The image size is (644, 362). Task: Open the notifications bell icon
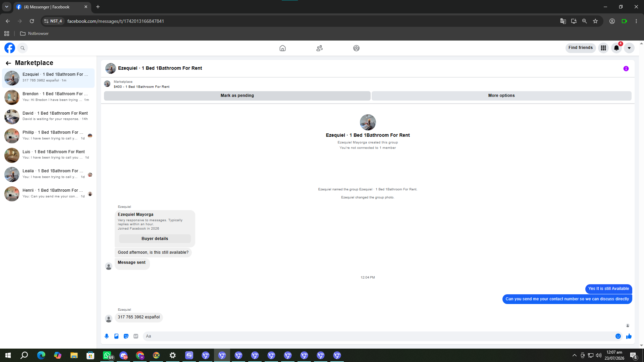(616, 48)
